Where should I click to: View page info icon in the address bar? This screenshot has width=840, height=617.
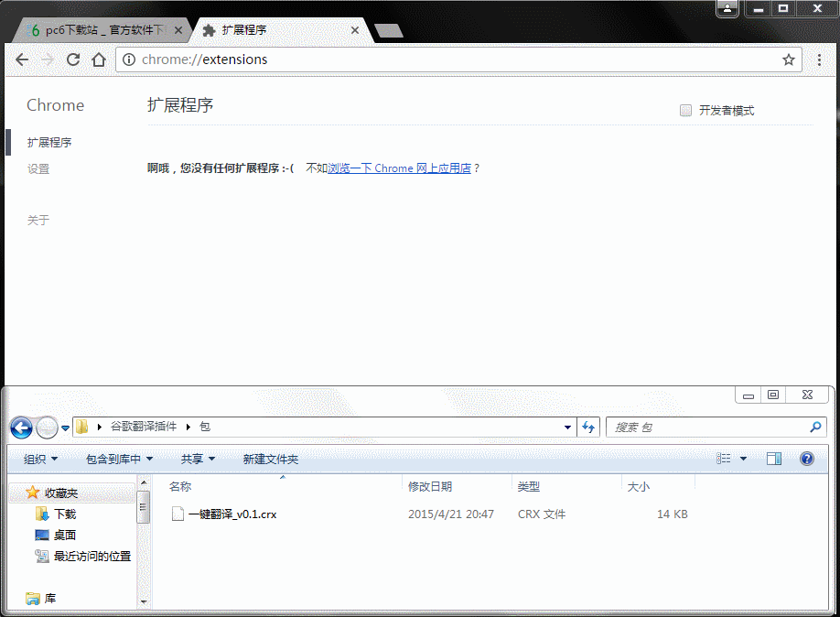[129, 59]
